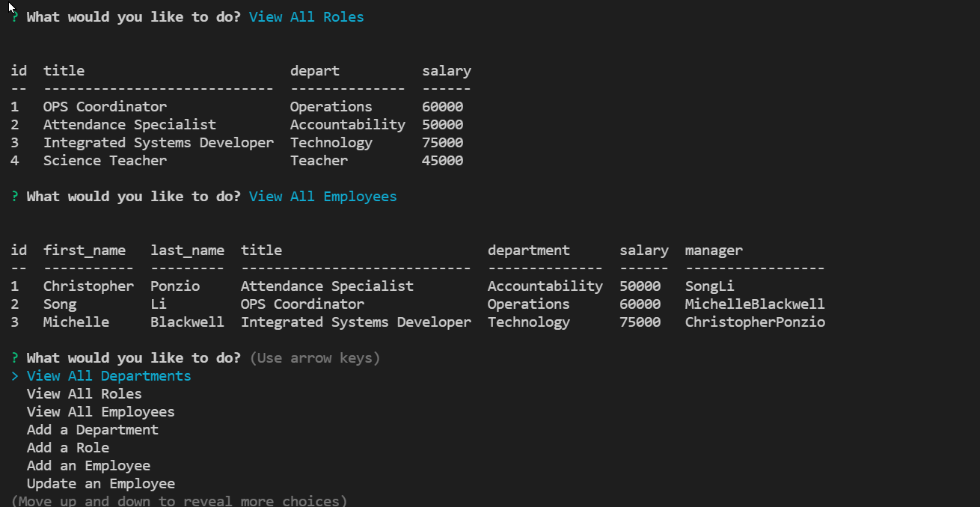Click the highlighted selection arrow indicator

point(14,375)
